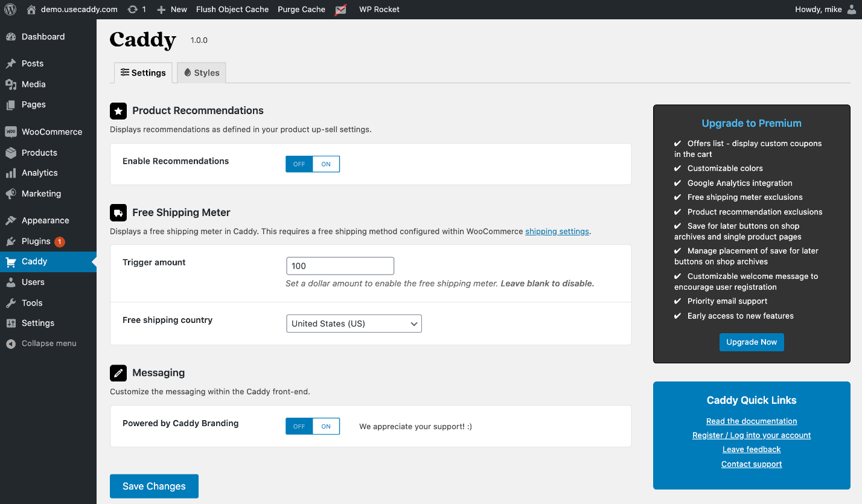The width and height of the screenshot is (862, 504).
Task: Click the truck icon for Free Shipping Meter
Action: click(118, 212)
